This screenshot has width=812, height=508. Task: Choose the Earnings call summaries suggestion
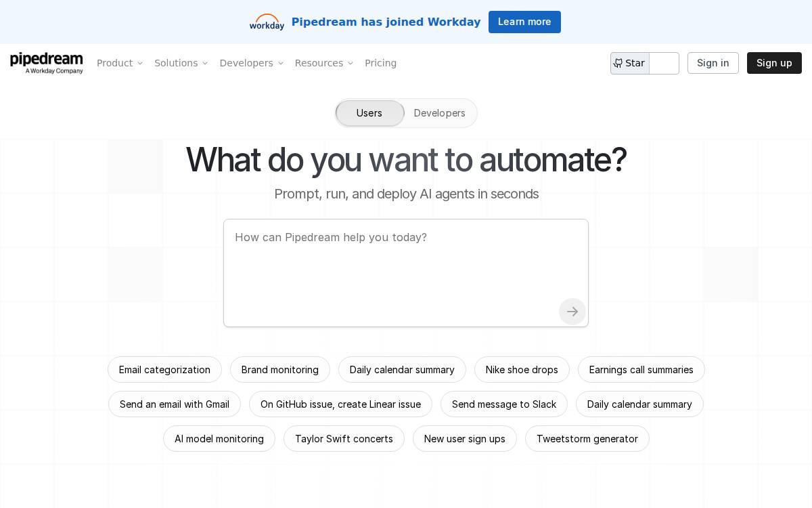pyautogui.click(x=641, y=370)
